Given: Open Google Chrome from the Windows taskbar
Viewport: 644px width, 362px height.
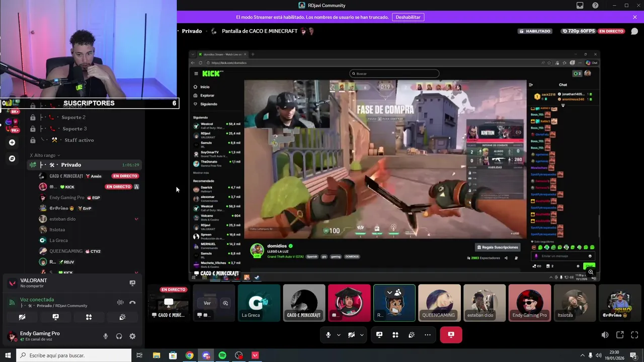Looking at the screenshot, I should point(189,355).
